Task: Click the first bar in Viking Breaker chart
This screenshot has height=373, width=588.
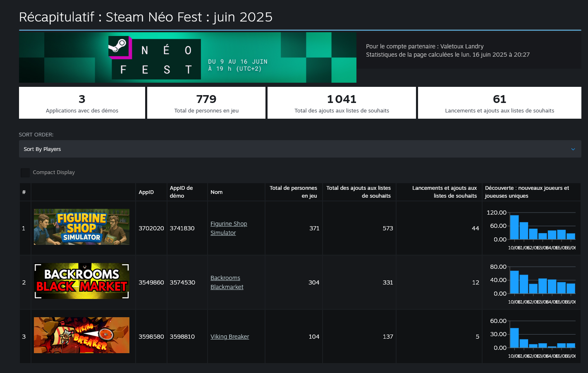Action: coord(514,338)
